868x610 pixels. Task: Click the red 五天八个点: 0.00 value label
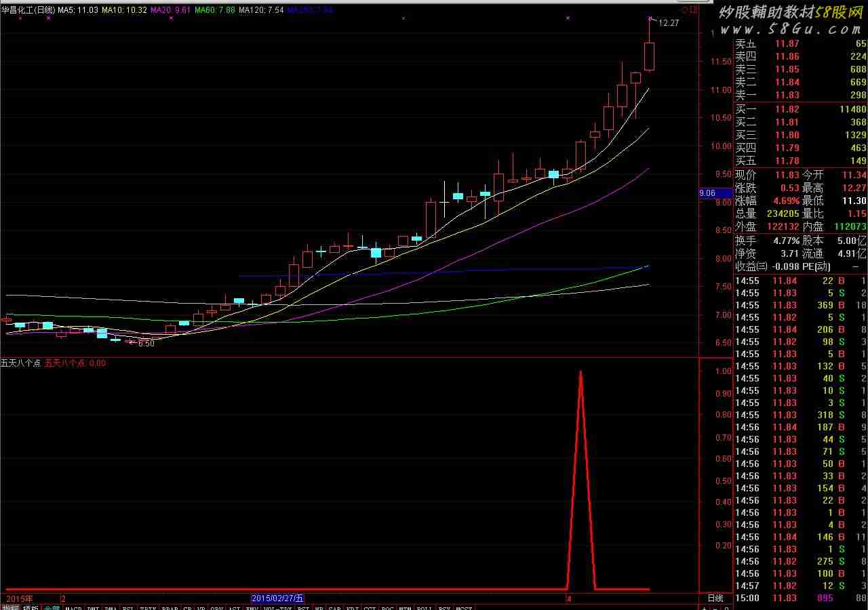pos(75,363)
